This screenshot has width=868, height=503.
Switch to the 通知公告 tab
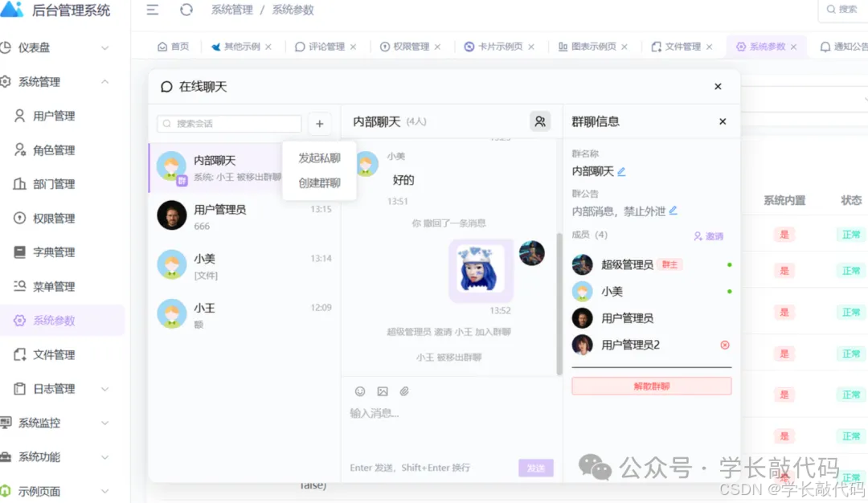click(x=843, y=47)
